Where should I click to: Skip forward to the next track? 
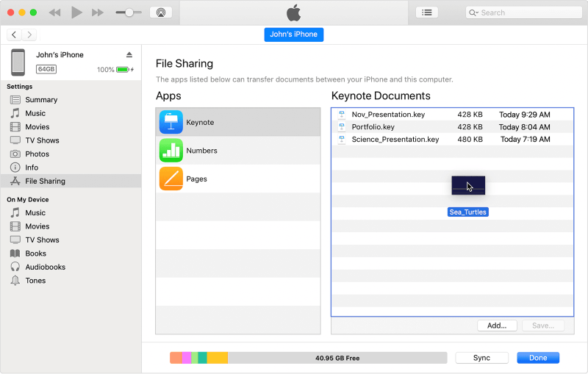(98, 12)
